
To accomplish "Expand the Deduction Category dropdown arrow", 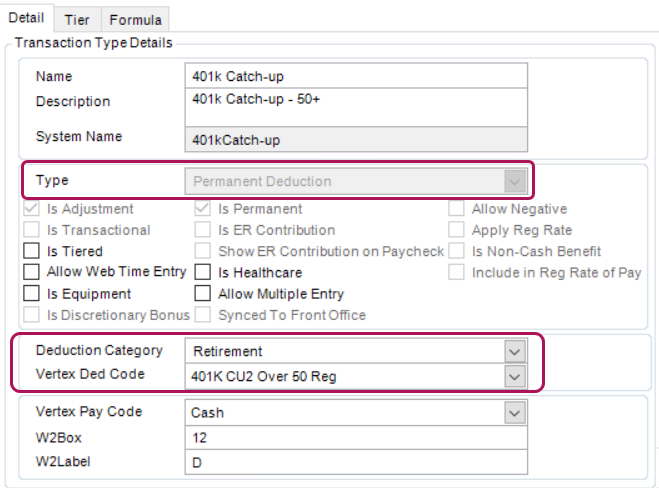I will [514, 352].
